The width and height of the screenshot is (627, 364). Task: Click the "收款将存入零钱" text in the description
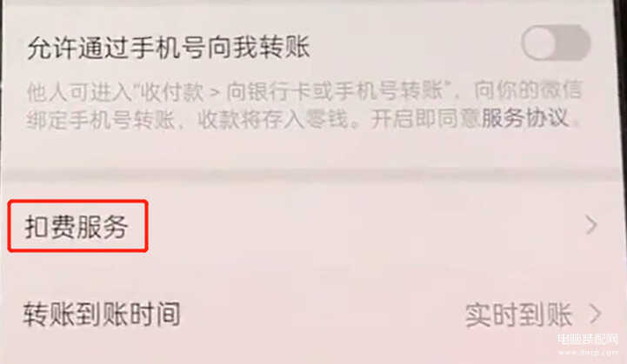click(x=273, y=119)
